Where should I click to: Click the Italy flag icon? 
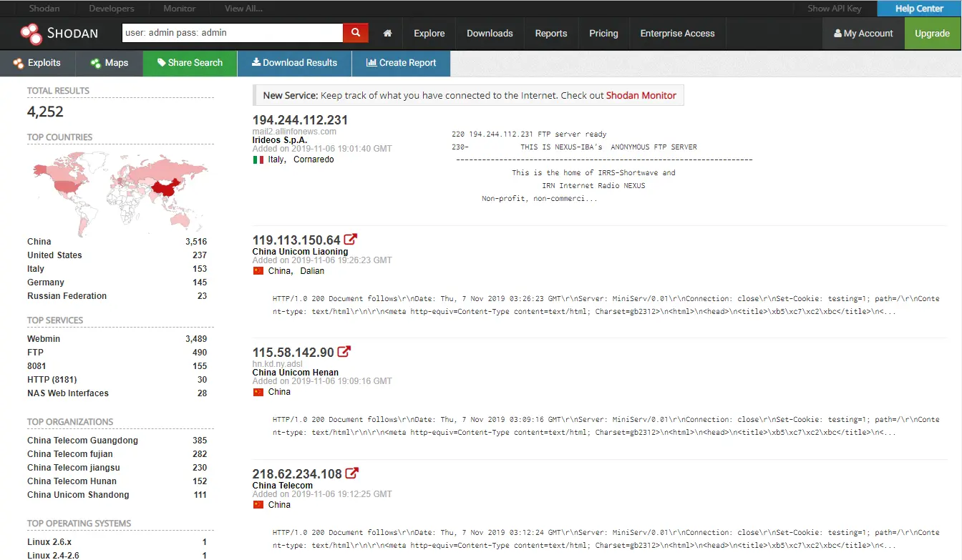pyautogui.click(x=258, y=159)
